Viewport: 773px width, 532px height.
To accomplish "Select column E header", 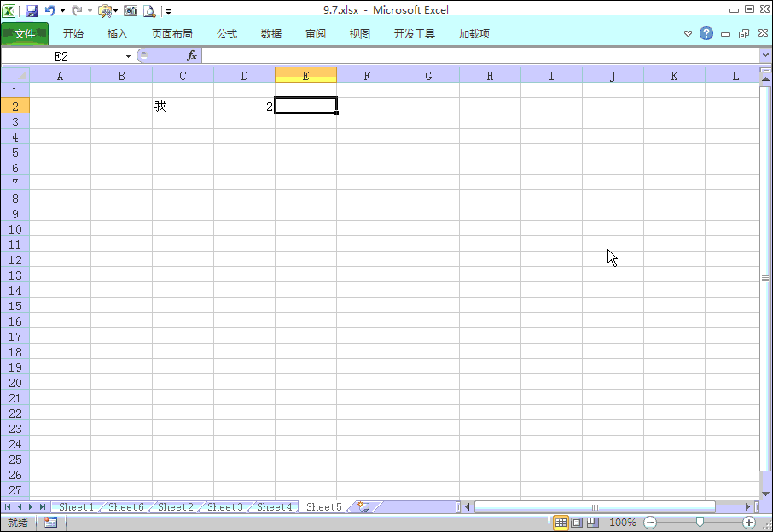I will (x=305, y=76).
